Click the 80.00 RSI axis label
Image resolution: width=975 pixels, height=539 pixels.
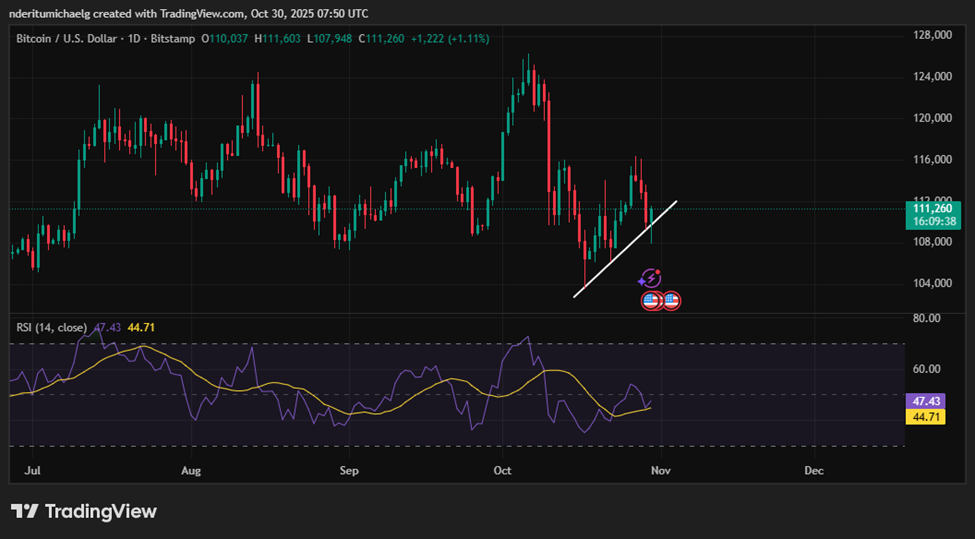(x=926, y=318)
